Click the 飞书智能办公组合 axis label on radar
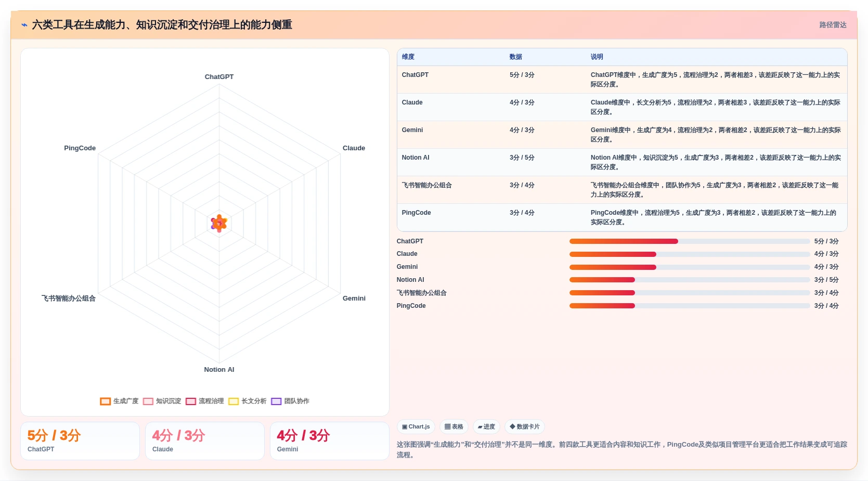 69,298
